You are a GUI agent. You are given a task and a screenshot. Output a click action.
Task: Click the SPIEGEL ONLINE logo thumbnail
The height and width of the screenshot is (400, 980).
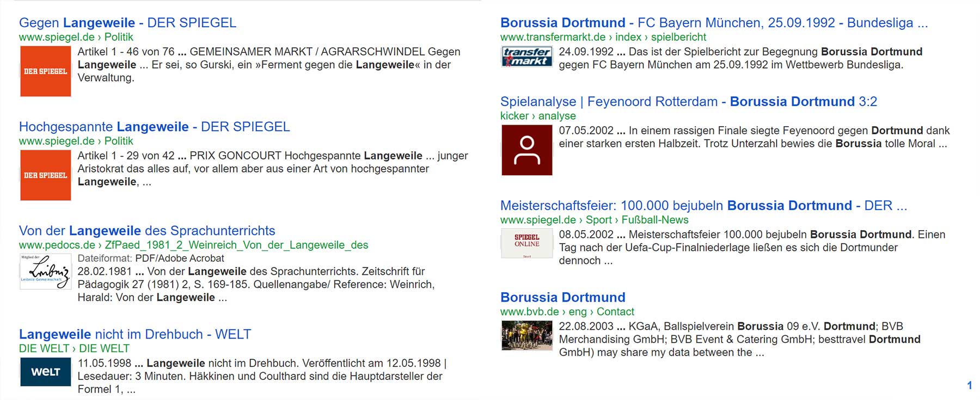pos(526,243)
